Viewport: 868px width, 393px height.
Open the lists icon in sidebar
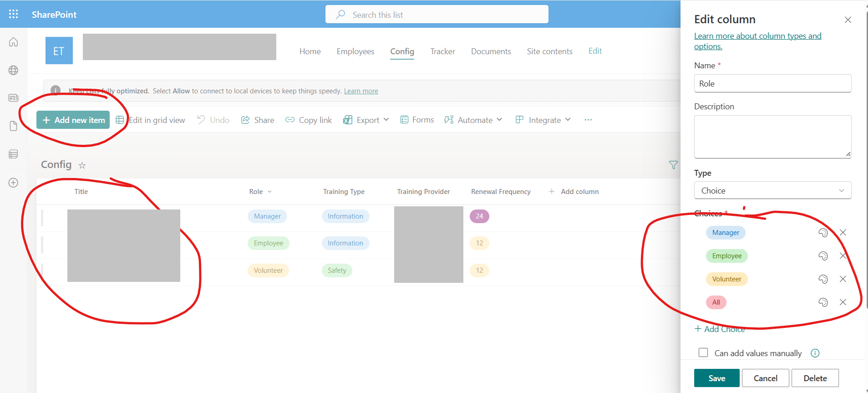pyautogui.click(x=14, y=154)
